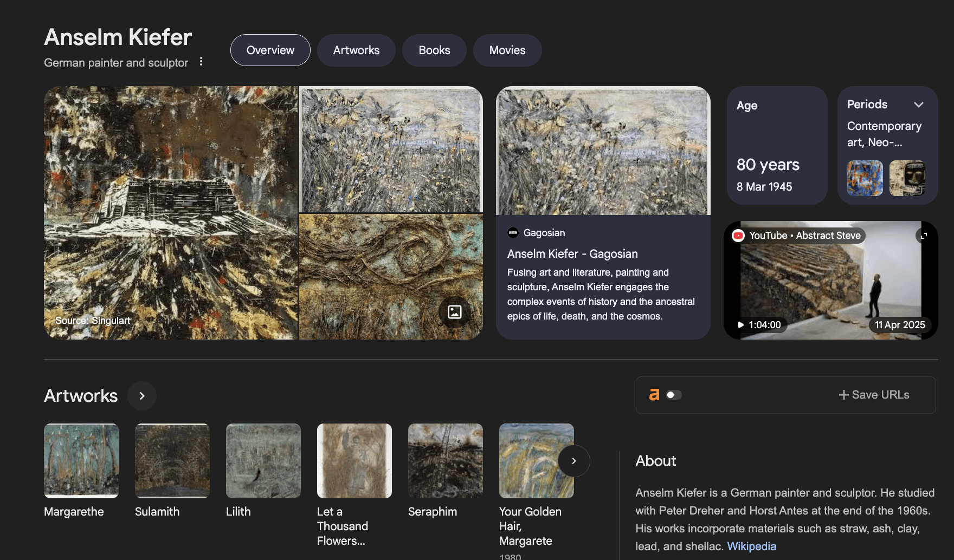Open the blue wildflower field painting in collage
The width and height of the screenshot is (954, 560).
[391, 149]
